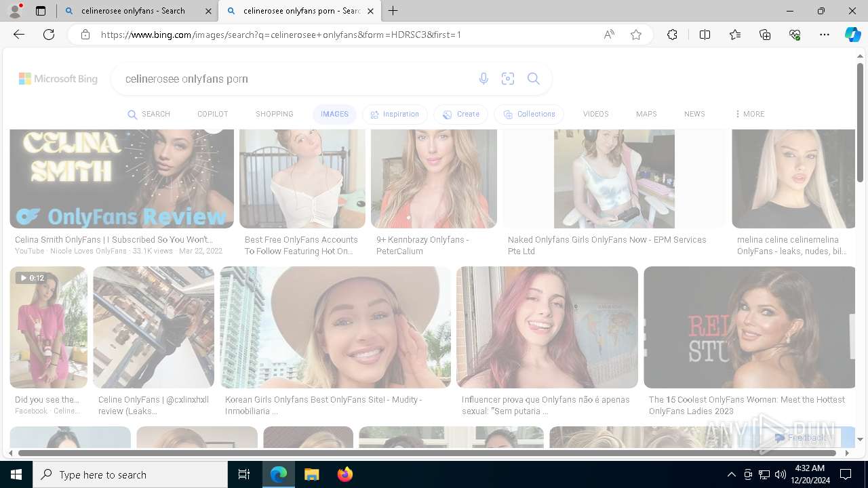The image size is (868, 488).
Task: Open Influencer prova que Onlyfans link
Action: click(x=546, y=405)
